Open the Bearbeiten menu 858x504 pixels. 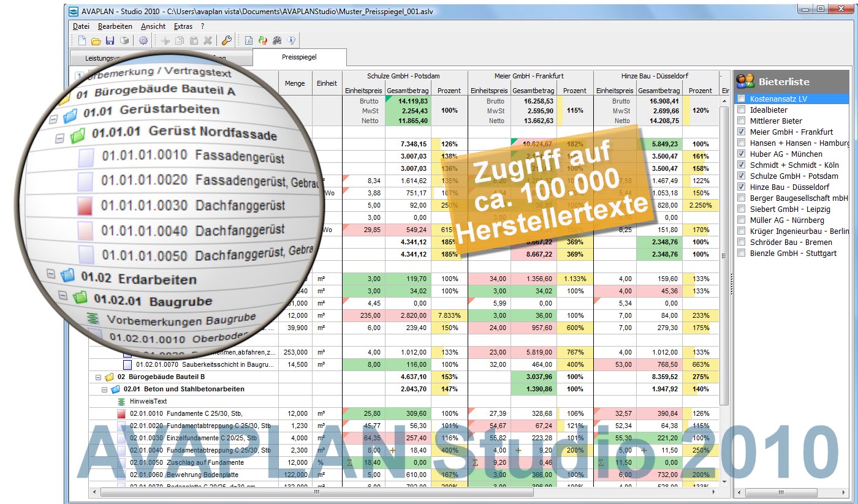pos(115,26)
